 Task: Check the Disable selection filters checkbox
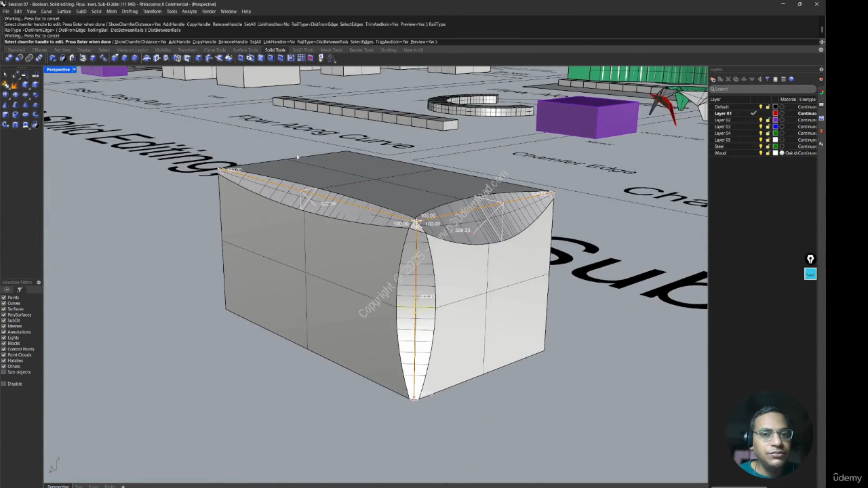pyautogui.click(x=4, y=384)
